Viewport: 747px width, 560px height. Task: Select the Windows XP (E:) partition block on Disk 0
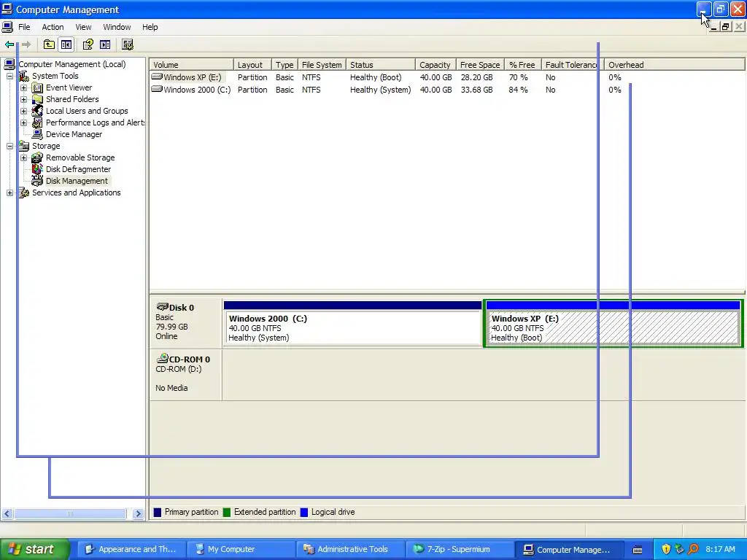click(x=613, y=323)
